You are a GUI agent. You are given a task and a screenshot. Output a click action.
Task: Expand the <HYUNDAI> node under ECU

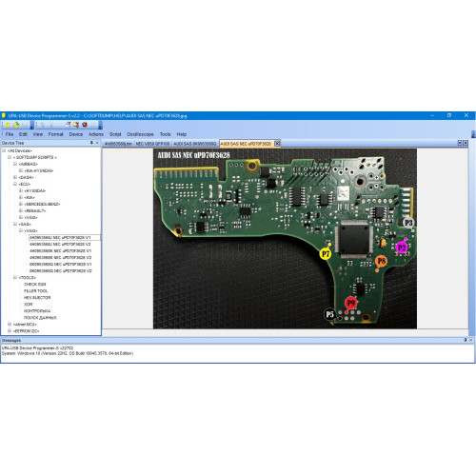(21, 190)
